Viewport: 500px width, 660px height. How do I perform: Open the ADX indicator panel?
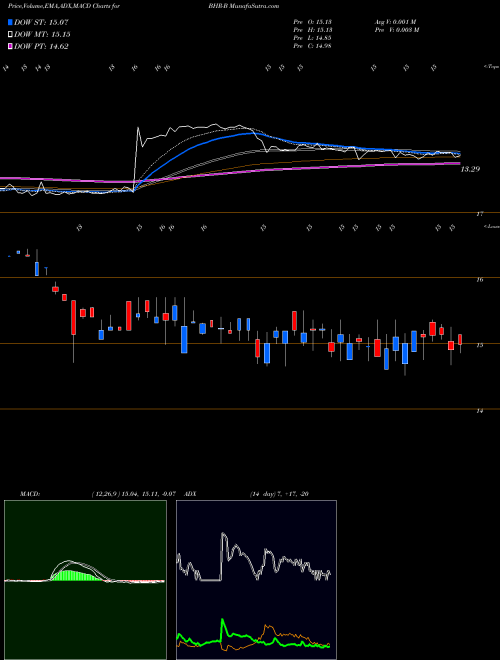click(x=256, y=580)
